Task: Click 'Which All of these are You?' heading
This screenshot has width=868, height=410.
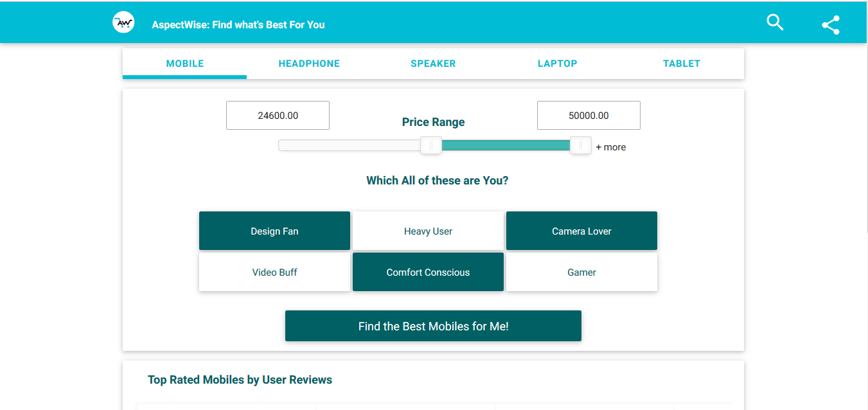Action: click(x=437, y=181)
